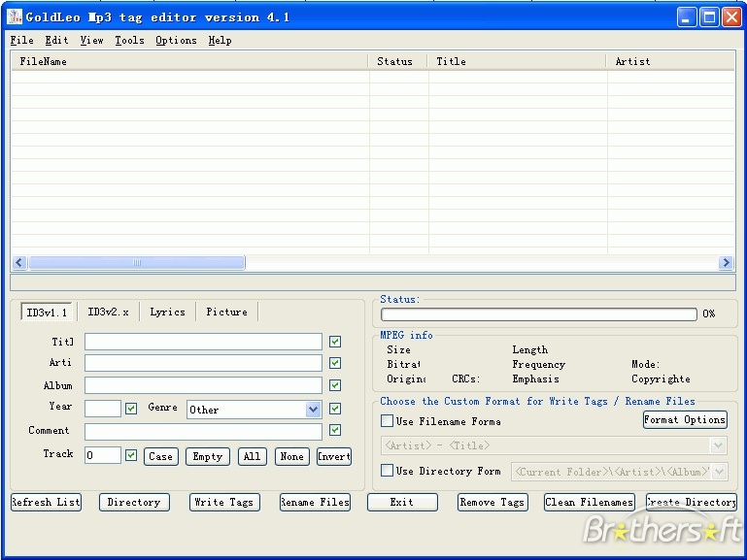Viewport: 747px width, 560px height.
Task: Switch to the Picture tab
Action: click(x=226, y=313)
